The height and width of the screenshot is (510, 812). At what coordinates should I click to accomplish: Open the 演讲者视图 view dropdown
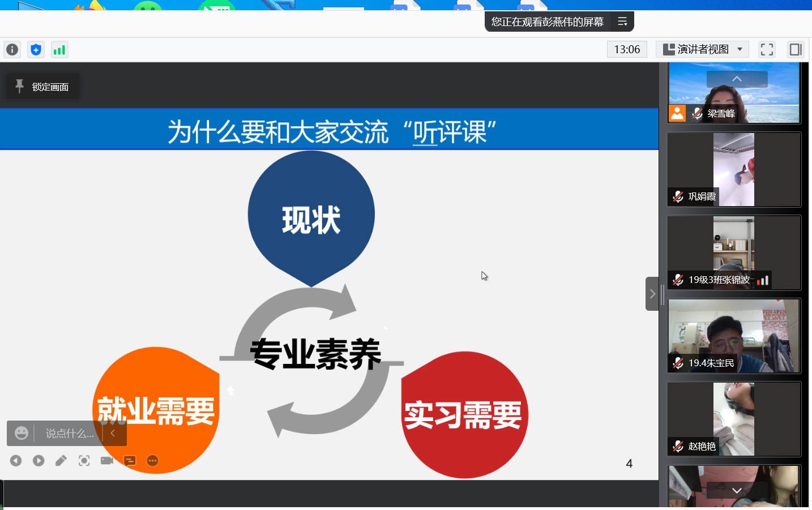[x=702, y=50]
